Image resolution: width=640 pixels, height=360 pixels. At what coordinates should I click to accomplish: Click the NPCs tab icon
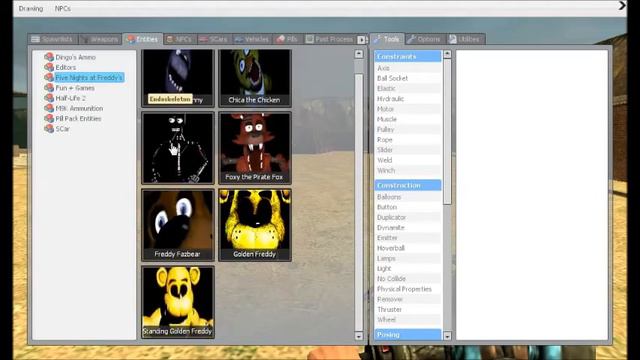170,39
